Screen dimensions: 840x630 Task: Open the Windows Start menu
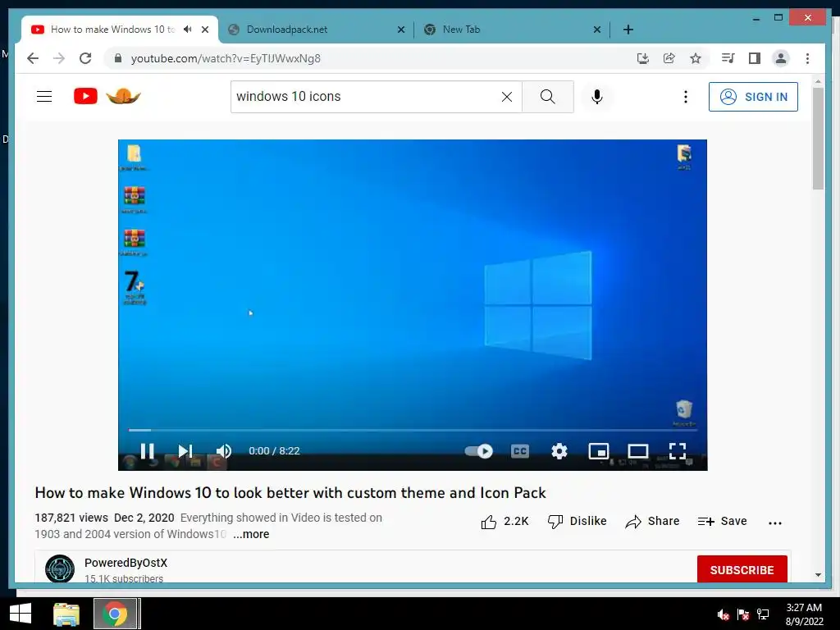point(21,614)
